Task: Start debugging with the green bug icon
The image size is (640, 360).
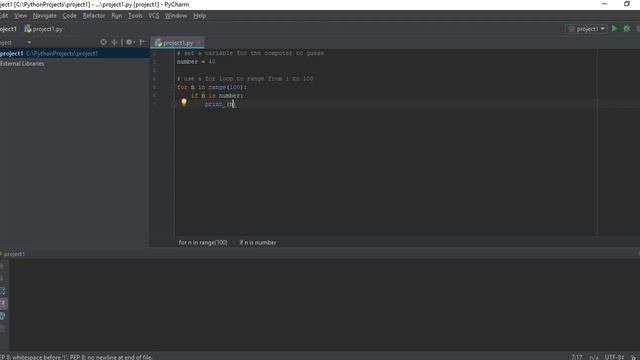Action: [x=627, y=29]
